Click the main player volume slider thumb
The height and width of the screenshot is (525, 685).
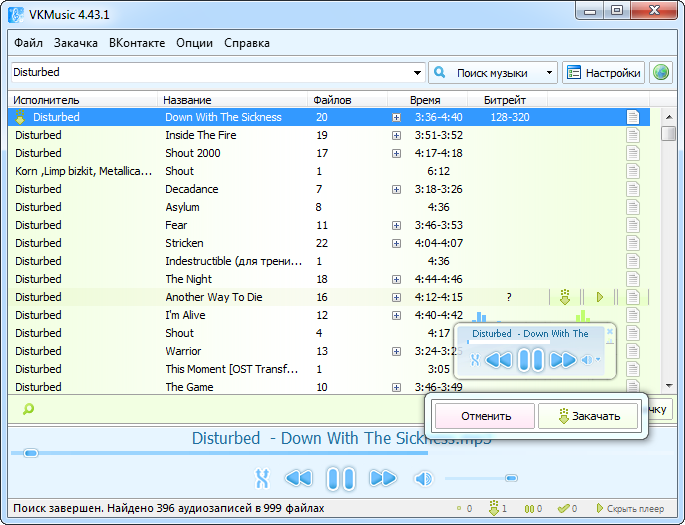pos(511,478)
